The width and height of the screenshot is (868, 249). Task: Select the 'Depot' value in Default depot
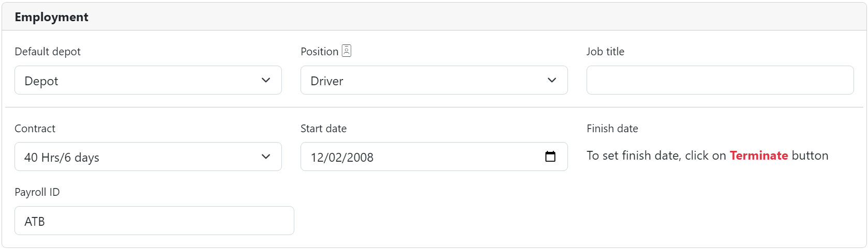[x=41, y=81]
